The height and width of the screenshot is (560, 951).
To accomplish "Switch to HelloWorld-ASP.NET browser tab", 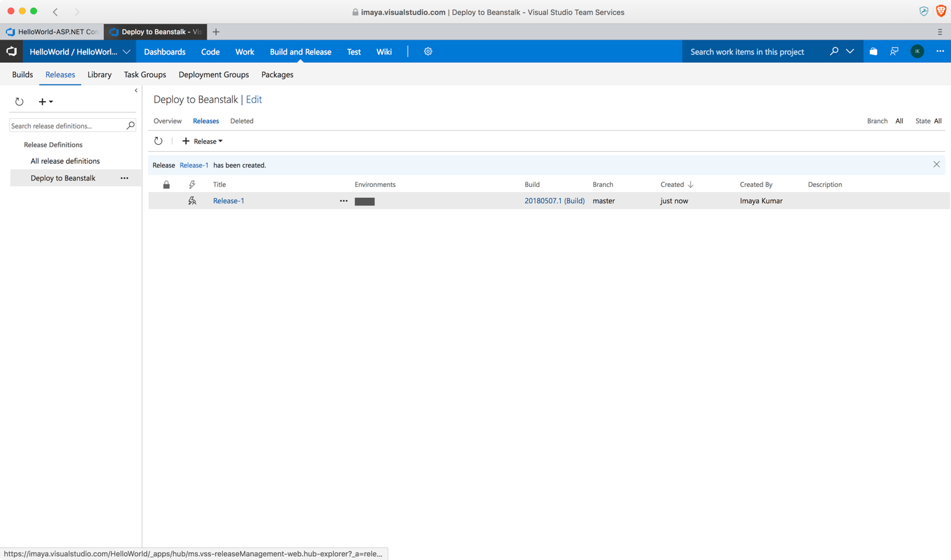I will pyautogui.click(x=52, y=32).
